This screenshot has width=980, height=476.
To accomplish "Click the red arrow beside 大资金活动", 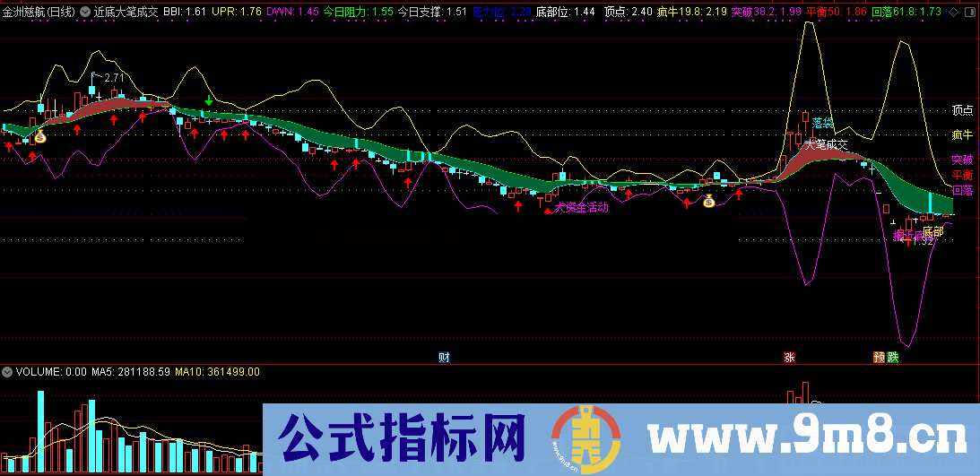I will [548, 211].
